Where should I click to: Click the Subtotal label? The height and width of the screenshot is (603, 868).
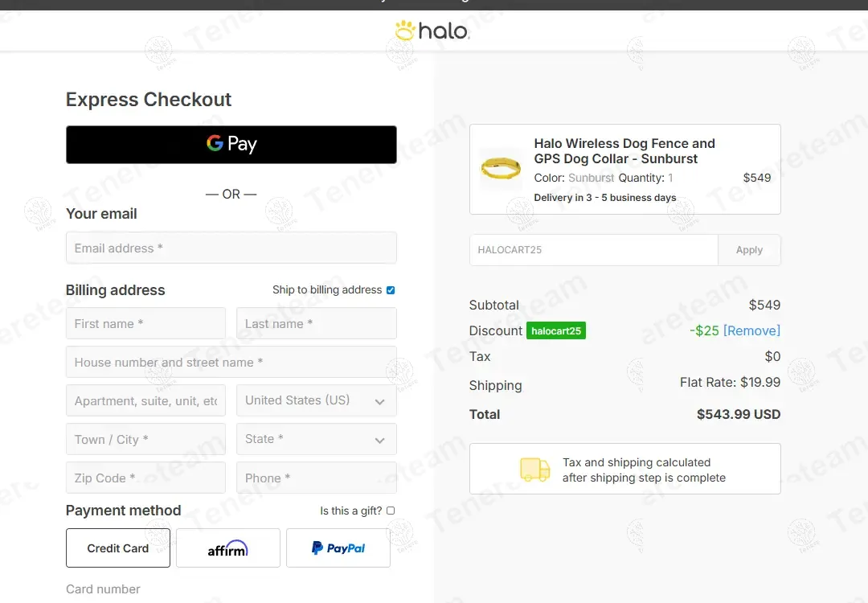pyautogui.click(x=493, y=305)
